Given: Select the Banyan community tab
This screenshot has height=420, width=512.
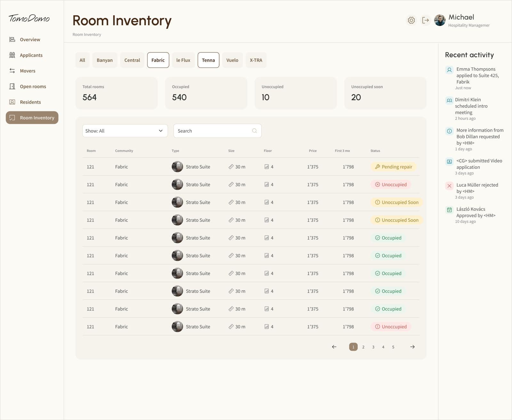Looking at the screenshot, I should click(105, 60).
